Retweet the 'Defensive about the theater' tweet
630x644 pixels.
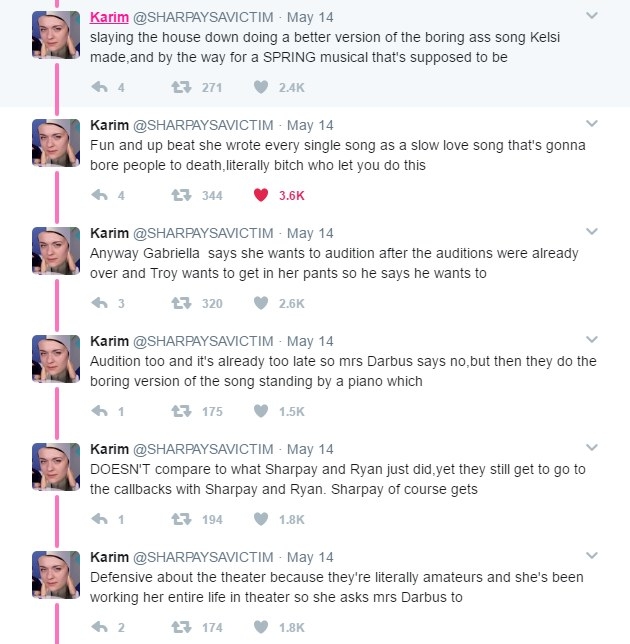[181, 627]
